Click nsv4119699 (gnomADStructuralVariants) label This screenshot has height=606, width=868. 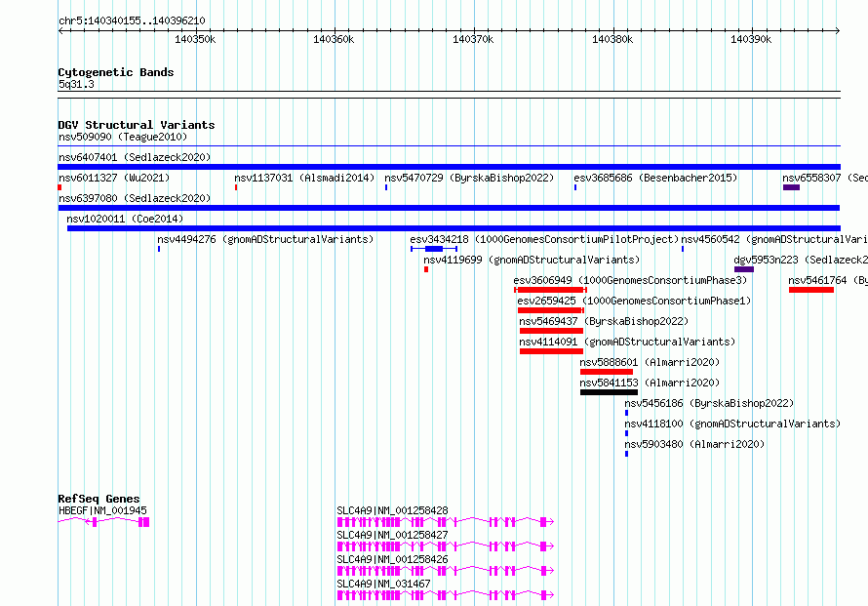click(x=532, y=260)
